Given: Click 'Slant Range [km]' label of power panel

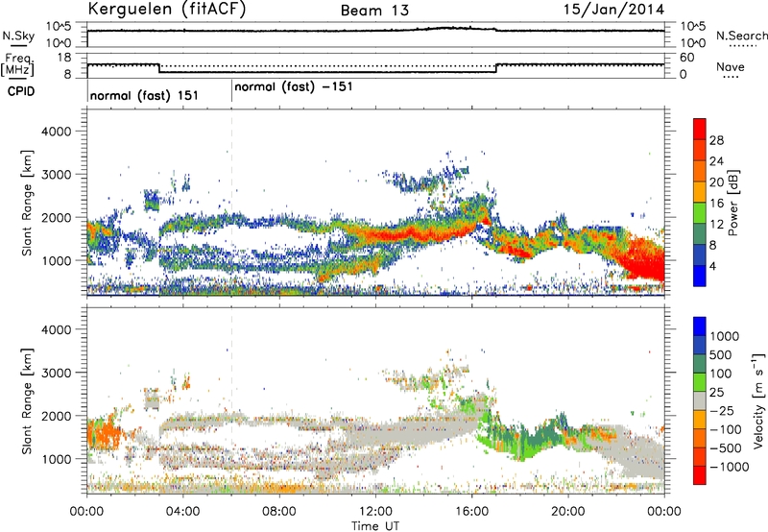Looking at the screenshot, I should (x=27, y=204).
